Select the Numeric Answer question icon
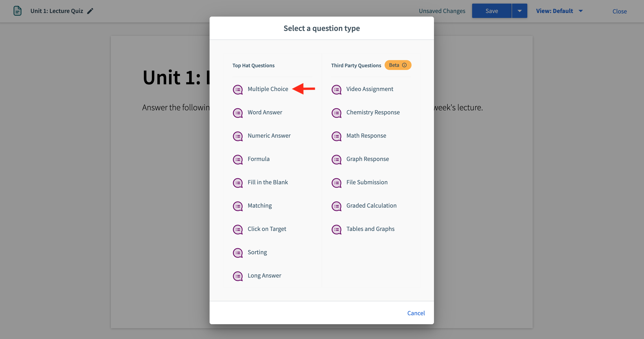 (238, 136)
